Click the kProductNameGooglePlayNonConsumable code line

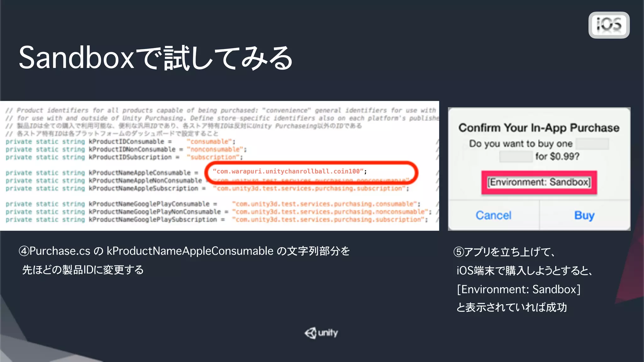(219, 212)
